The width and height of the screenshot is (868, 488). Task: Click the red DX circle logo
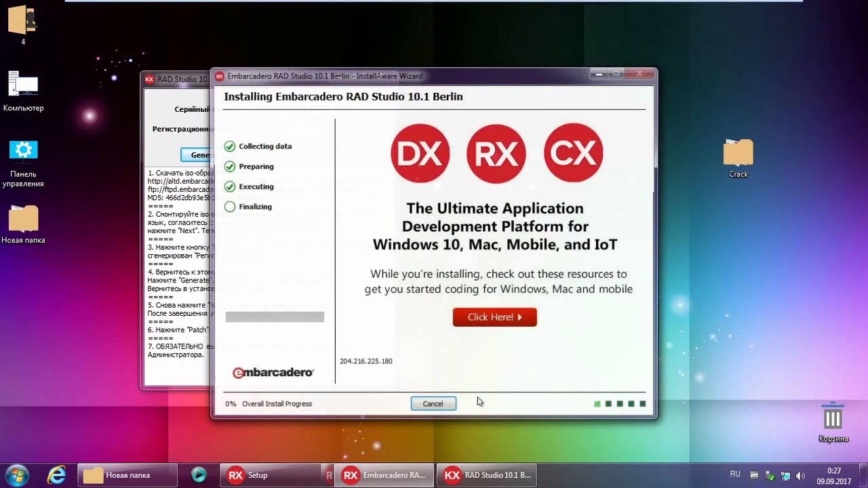coord(420,153)
